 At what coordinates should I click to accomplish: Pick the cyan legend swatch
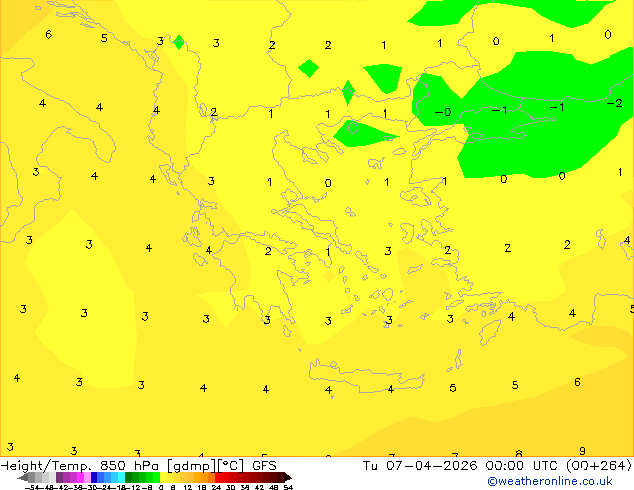(x=121, y=478)
